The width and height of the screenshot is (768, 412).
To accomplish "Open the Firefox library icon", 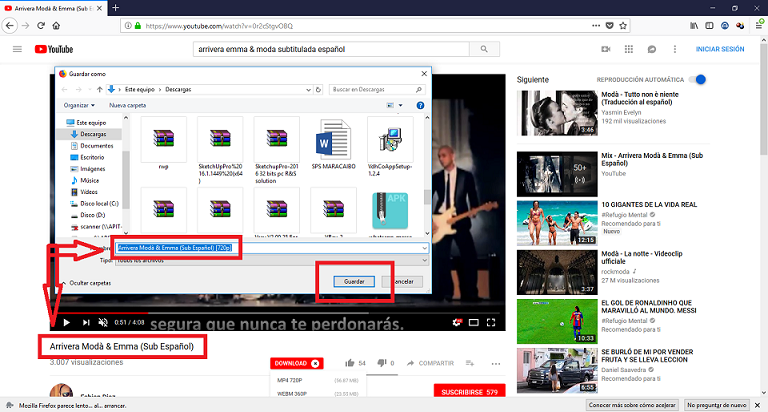I will point(694,25).
